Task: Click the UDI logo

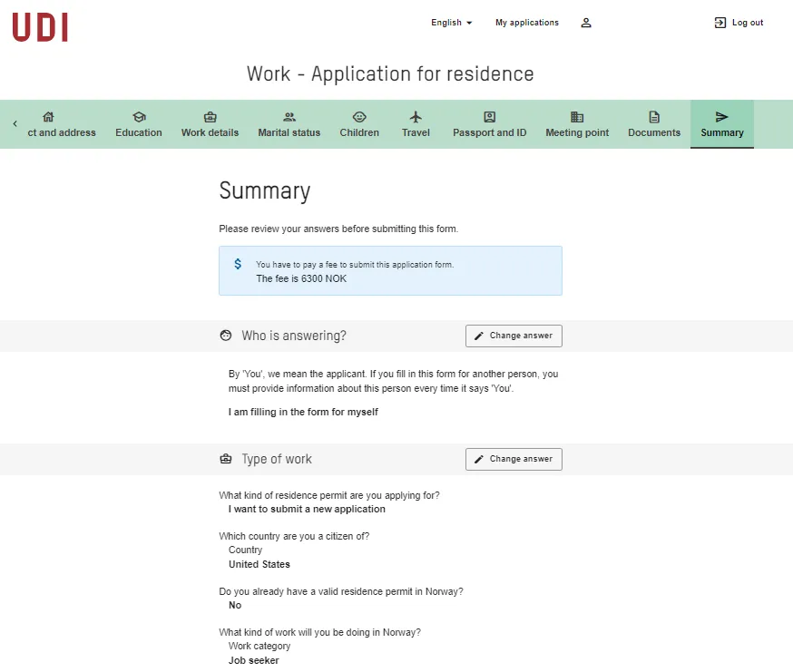Action: pyautogui.click(x=40, y=27)
